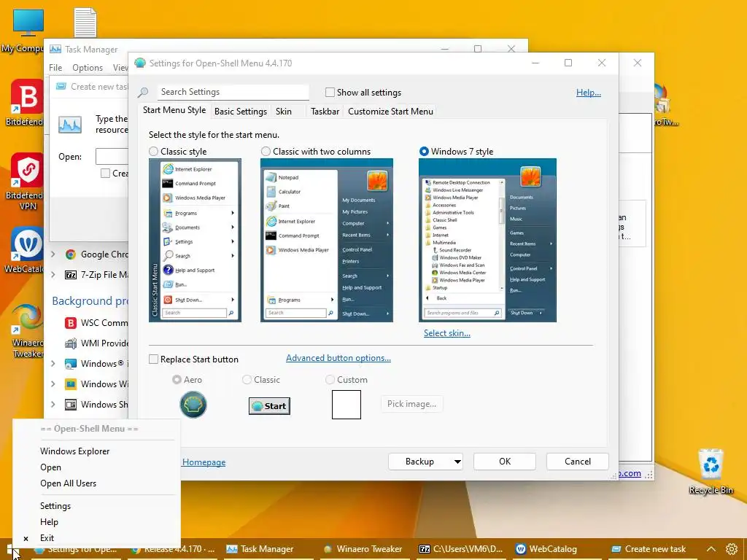Open the Basic Settings tab
This screenshot has width=747, height=560.
click(241, 112)
